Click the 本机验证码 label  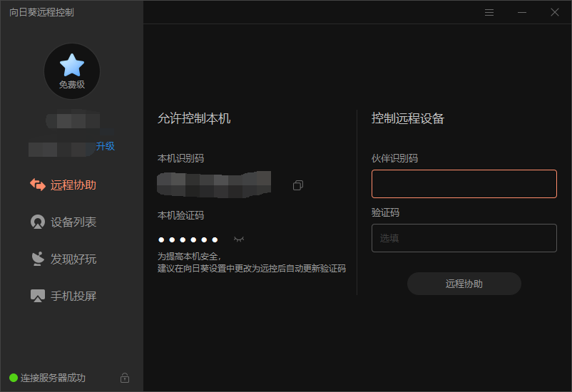(180, 215)
